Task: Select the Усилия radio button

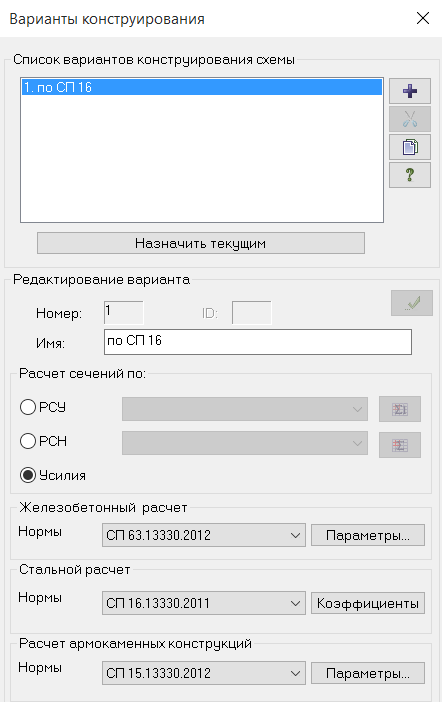Action: click(x=28, y=475)
